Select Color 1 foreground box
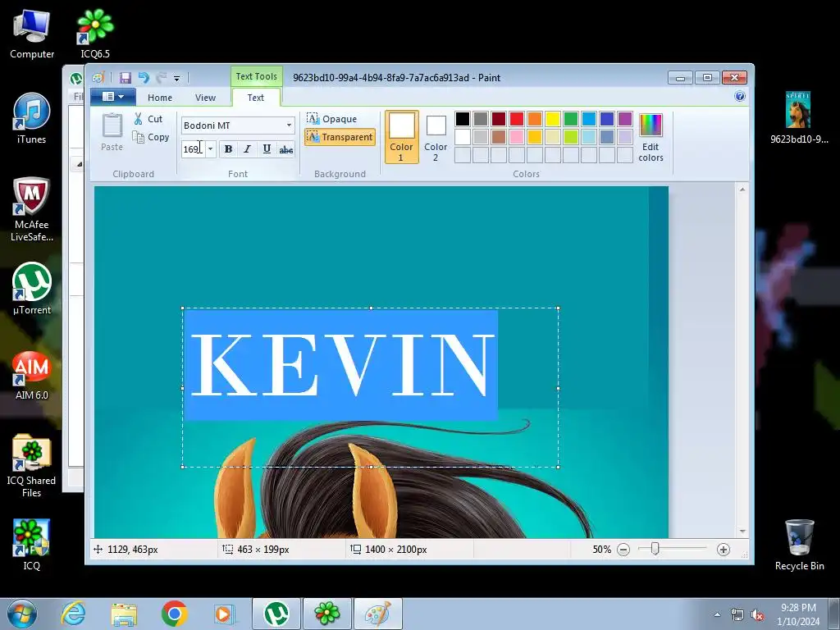840x630 pixels. [x=401, y=137]
